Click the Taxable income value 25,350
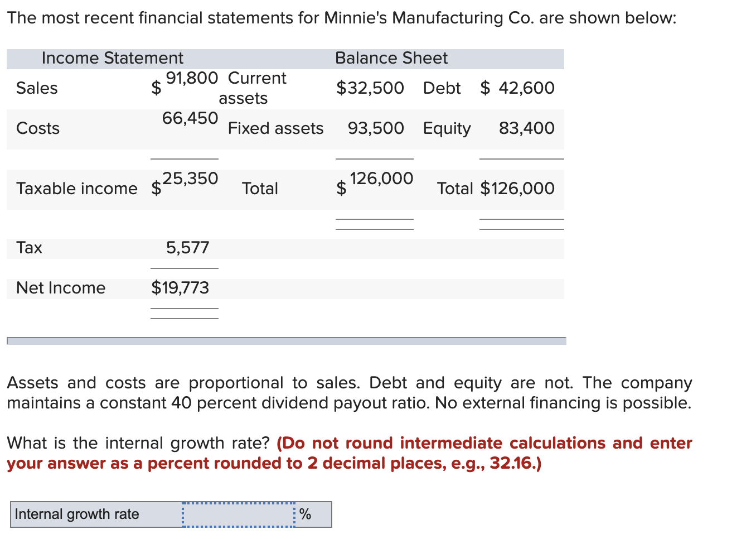 pos(190,179)
